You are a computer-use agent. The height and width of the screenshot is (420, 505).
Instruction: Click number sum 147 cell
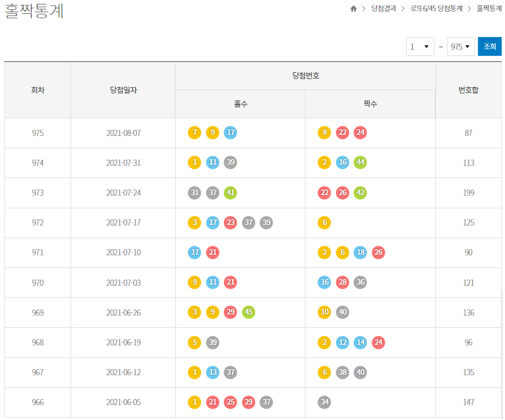click(469, 402)
